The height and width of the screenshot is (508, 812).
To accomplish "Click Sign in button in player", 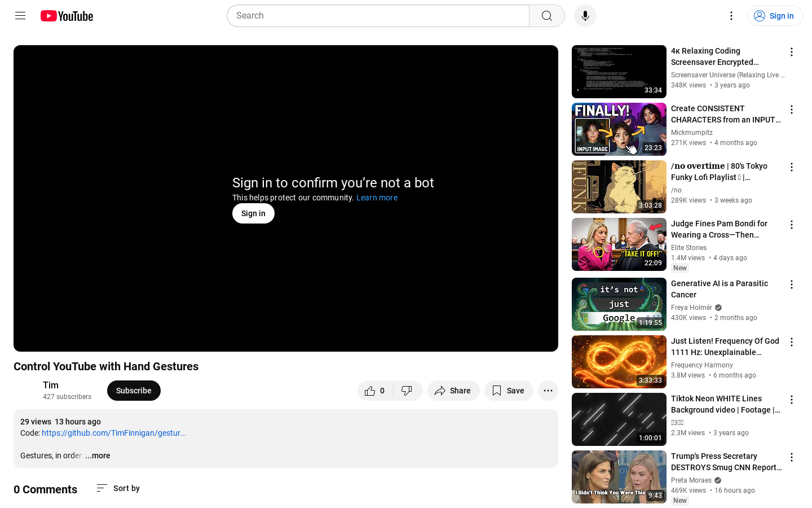I will pyautogui.click(x=253, y=213).
